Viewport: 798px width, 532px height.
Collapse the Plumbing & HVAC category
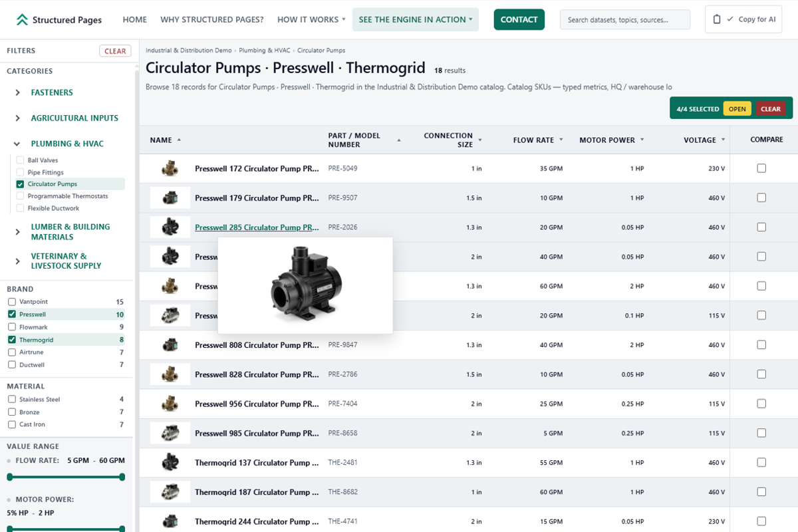click(18, 144)
